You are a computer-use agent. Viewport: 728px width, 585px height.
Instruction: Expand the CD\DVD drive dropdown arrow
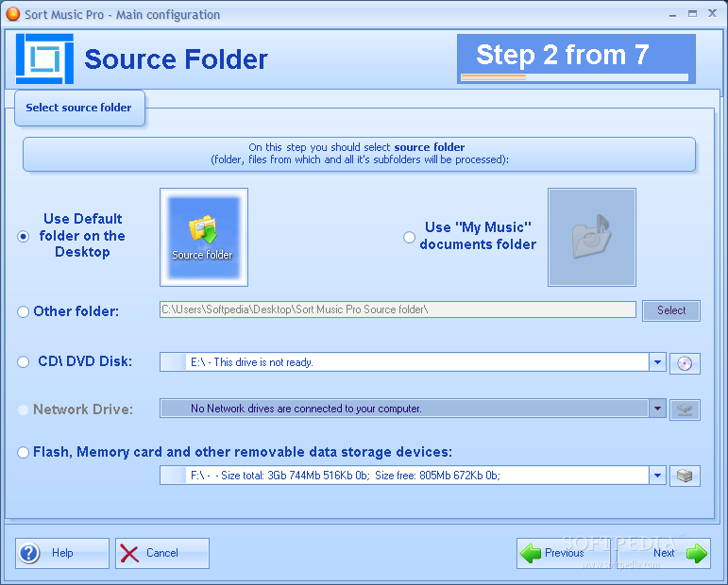[657, 362]
